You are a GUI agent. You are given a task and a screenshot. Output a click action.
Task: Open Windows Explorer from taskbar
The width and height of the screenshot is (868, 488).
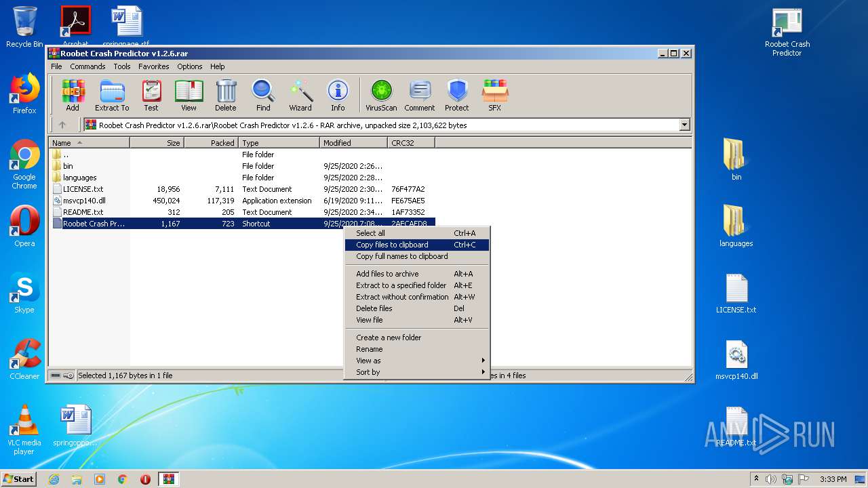[77, 479]
